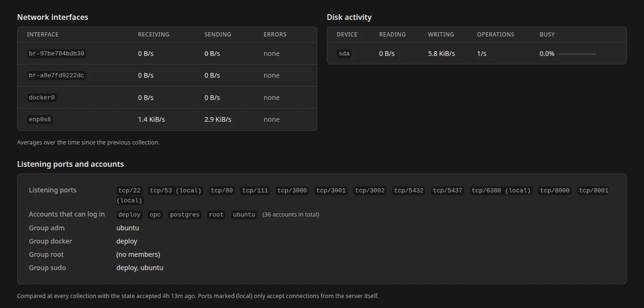Screen dimensions: 644x308
Task: Click the sda busy progress bar
Action: [578, 54]
